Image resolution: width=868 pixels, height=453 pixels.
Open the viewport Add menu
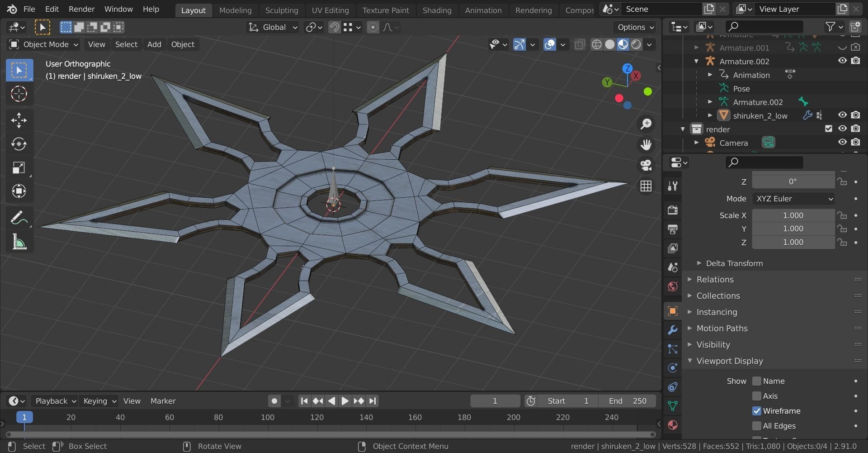coord(154,44)
